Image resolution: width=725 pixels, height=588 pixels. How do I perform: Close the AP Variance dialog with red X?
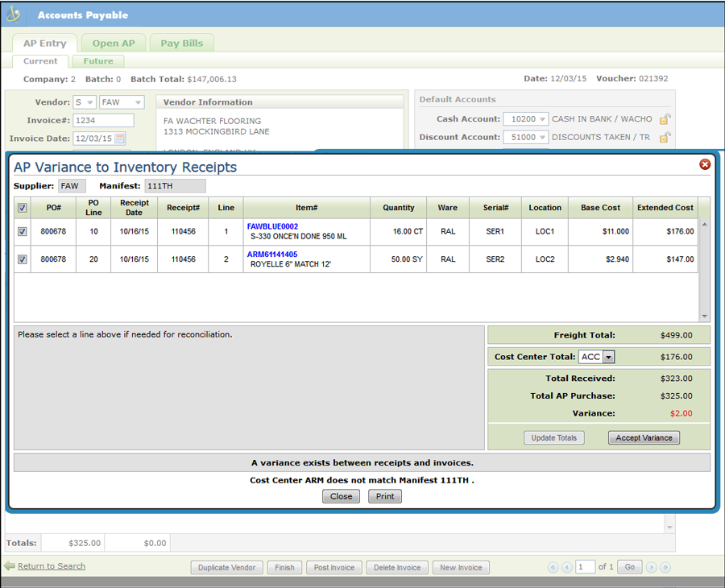pyautogui.click(x=705, y=164)
